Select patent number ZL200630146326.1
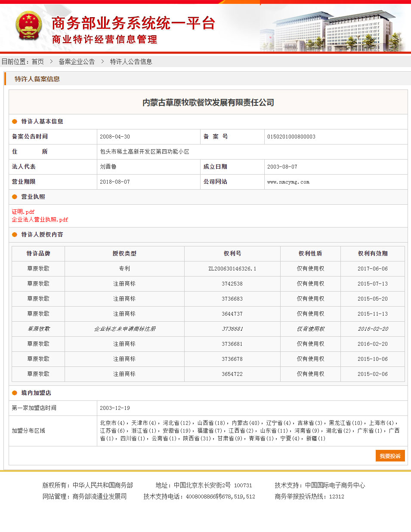411x532 pixels. [x=232, y=269]
